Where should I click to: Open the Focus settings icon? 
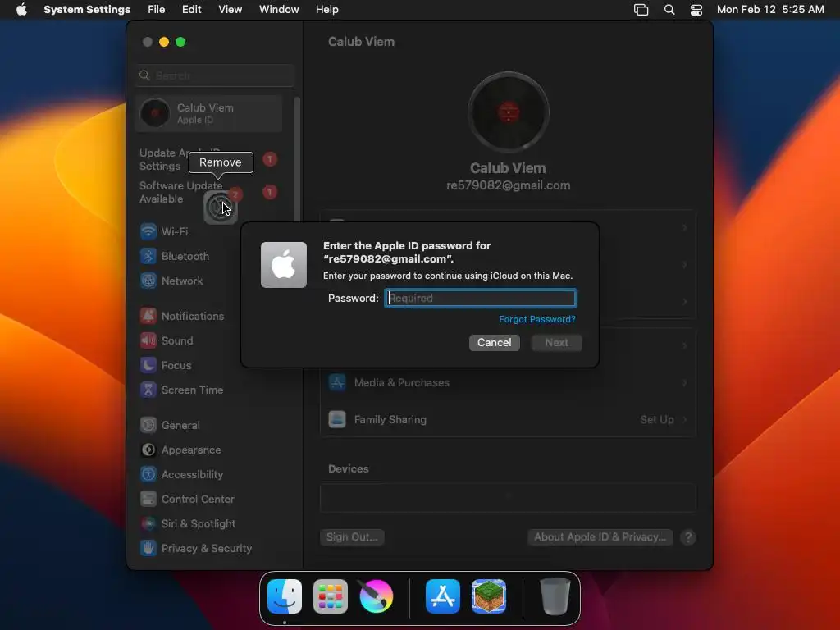coord(148,365)
